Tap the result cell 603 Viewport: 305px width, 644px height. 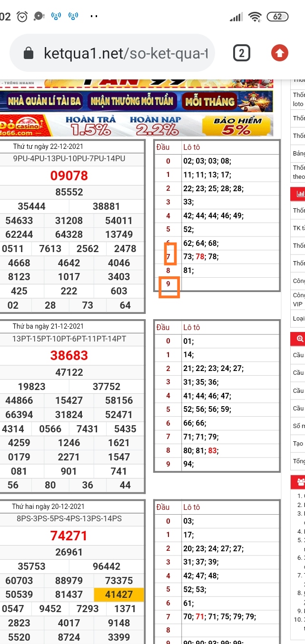pyautogui.click(x=118, y=291)
